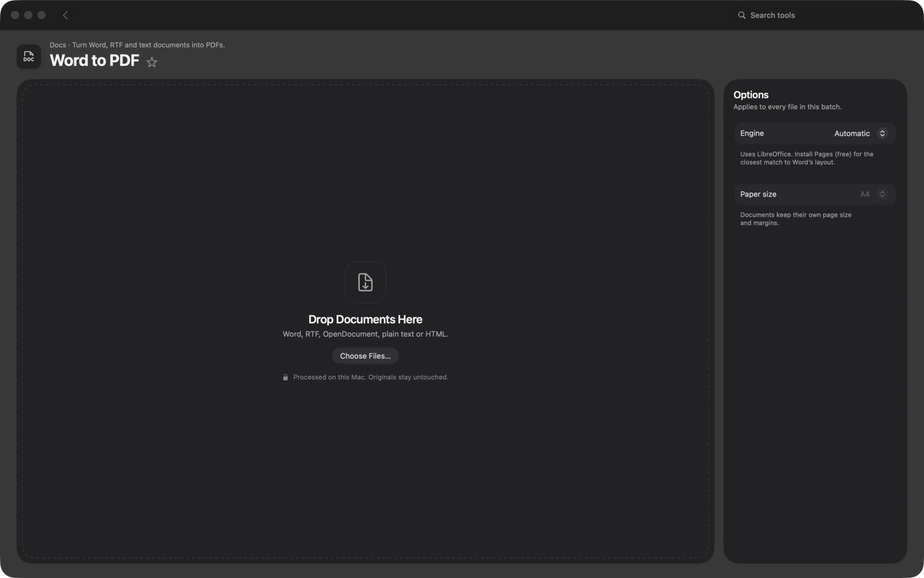
Task: Click the A4 paper size value
Action: (x=865, y=194)
